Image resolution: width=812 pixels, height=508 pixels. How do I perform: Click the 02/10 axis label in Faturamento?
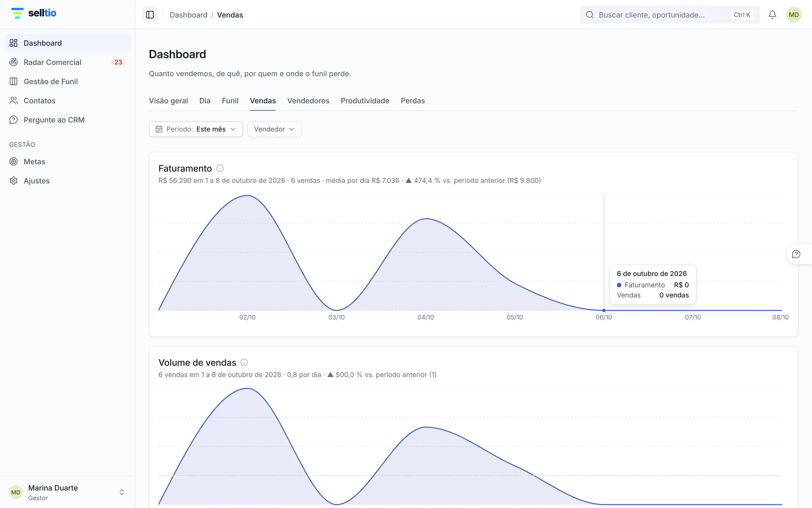(x=247, y=317)
